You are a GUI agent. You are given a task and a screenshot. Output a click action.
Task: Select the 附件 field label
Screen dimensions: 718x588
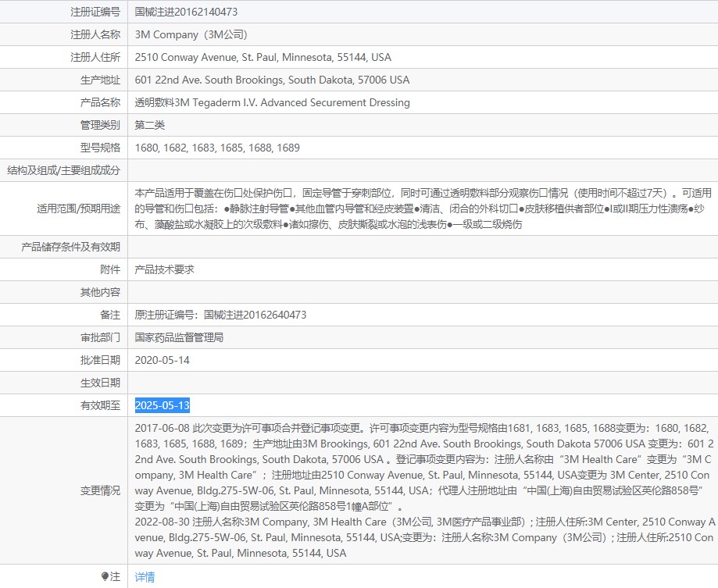[x=110, y=269]
